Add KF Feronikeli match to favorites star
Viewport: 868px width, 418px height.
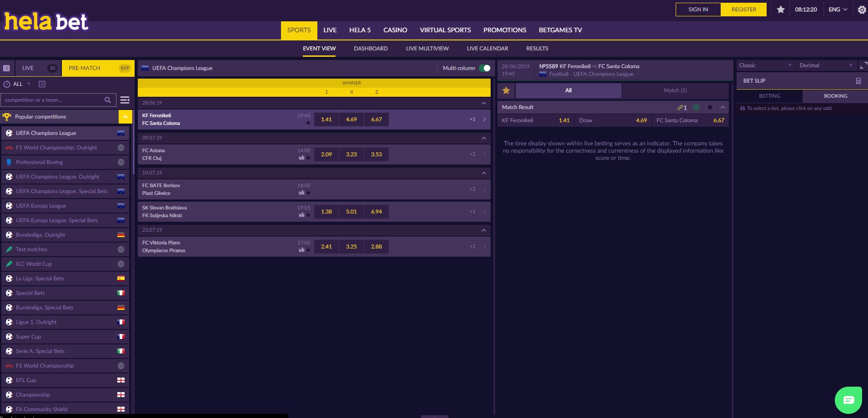(308, 123)
